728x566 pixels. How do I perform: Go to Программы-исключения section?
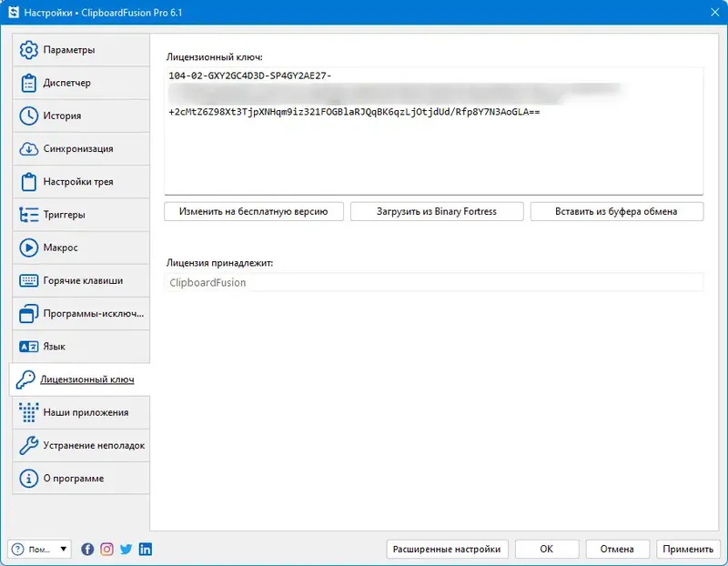(81, 313)
